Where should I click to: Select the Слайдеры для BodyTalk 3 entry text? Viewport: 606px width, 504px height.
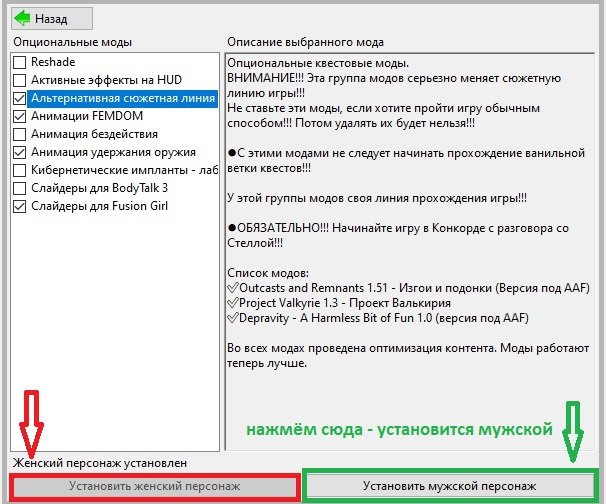click(x=99, y=188)
